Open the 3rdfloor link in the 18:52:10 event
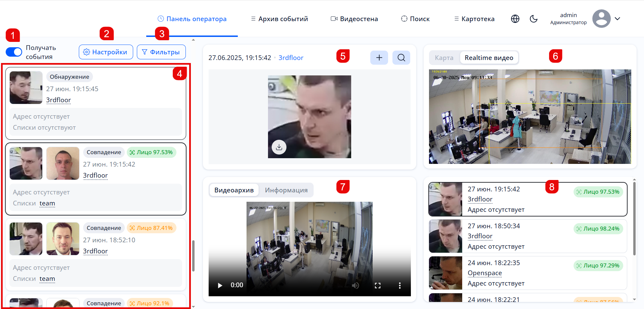Screen dimensions: 644x309 [x=95, y=251]
